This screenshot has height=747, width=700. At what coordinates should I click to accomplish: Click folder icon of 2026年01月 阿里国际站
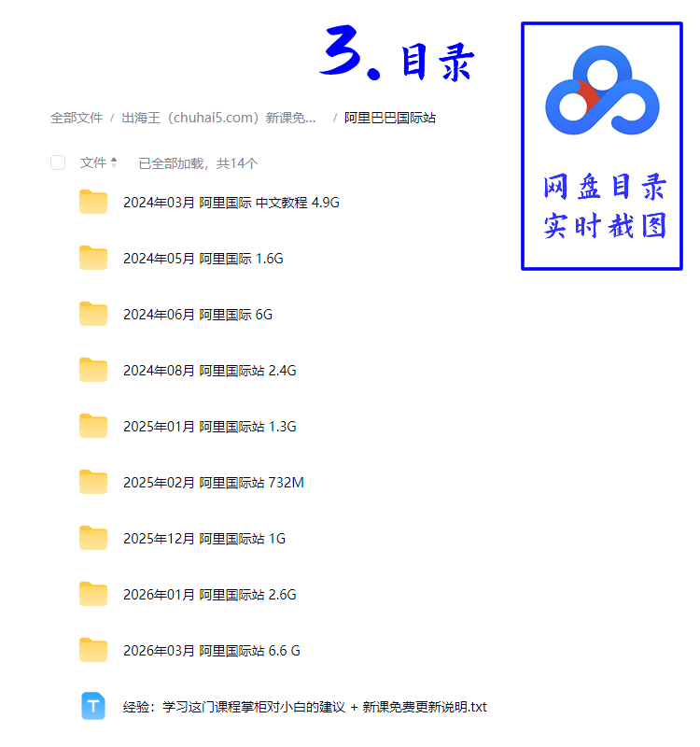93,594
